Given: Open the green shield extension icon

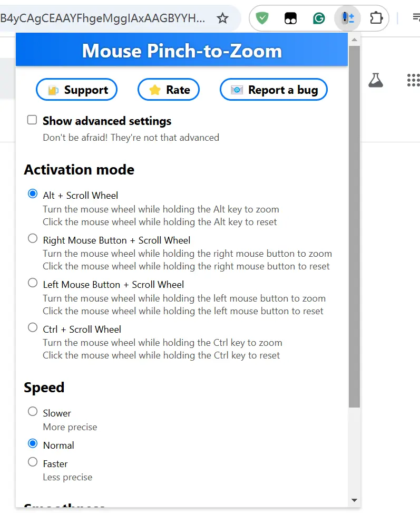Looking at the screenshot, I should [262, 18].
